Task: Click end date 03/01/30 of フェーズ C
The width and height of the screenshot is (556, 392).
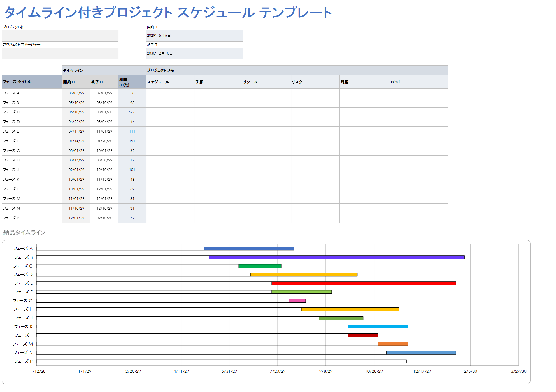Action: [x=104, y=112]
